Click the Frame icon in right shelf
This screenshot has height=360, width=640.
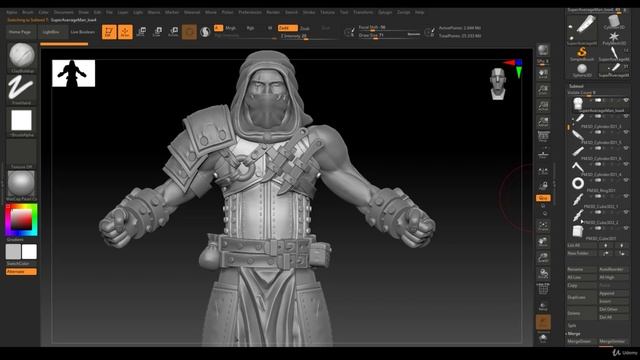pyautogui.click(x=543, y=226)
